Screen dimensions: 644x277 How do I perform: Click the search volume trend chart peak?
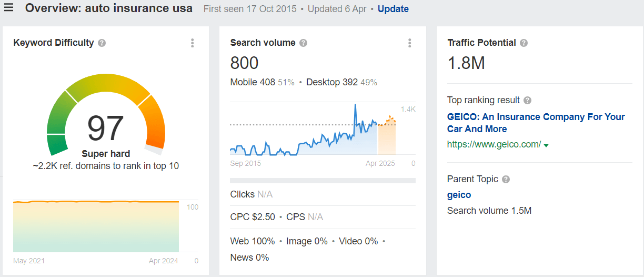(x=356, y=105)
